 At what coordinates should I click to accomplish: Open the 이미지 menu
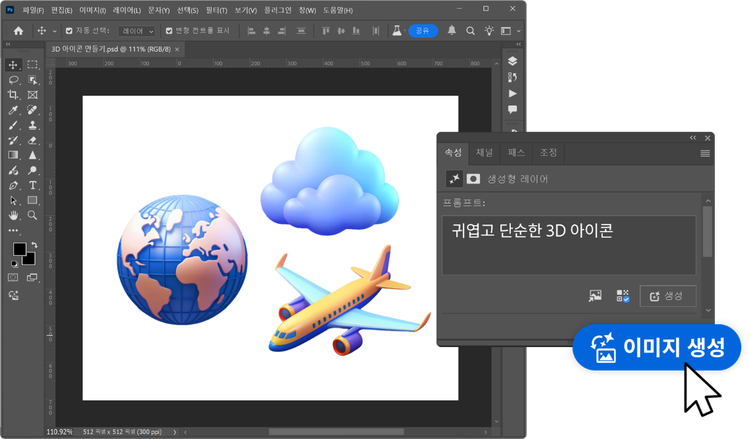[x=92, y=10]
